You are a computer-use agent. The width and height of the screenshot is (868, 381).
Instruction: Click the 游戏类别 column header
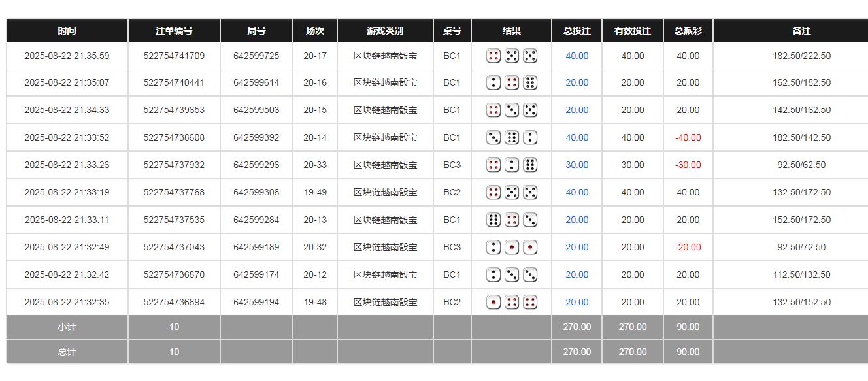pyautogui.click(x=385, y=31)
